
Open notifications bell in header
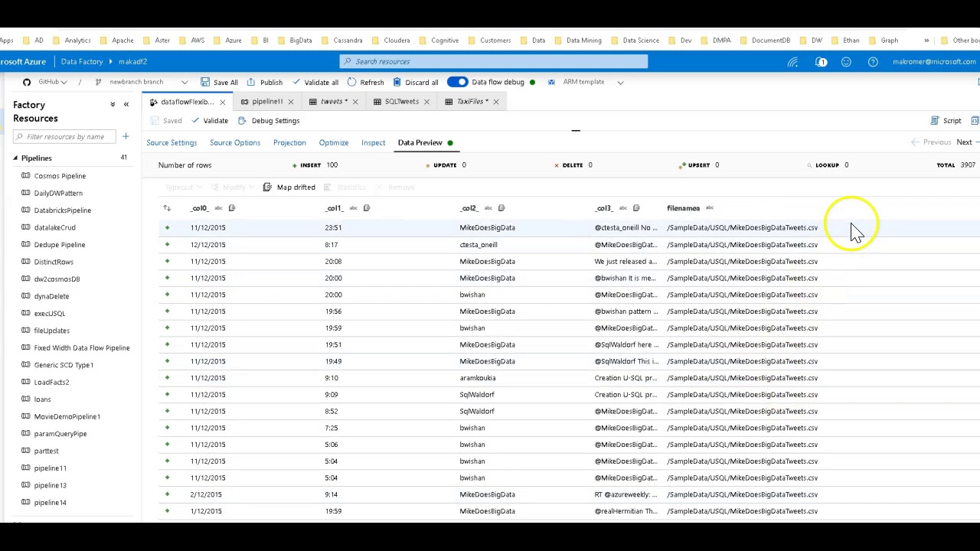coord(821,61)
